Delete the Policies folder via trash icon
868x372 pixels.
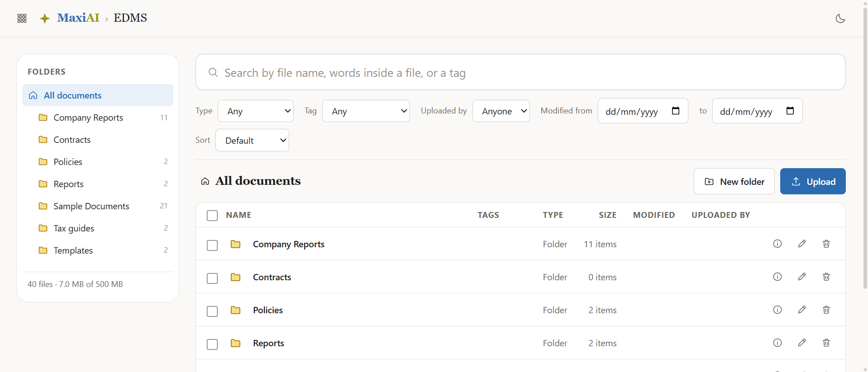tap(826, 310)
